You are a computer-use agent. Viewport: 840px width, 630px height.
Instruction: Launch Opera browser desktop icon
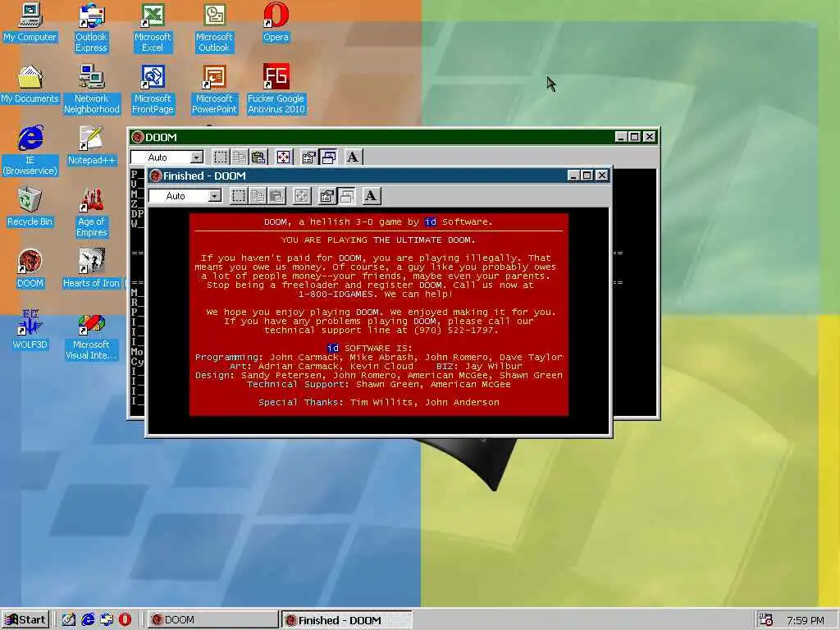276,23
